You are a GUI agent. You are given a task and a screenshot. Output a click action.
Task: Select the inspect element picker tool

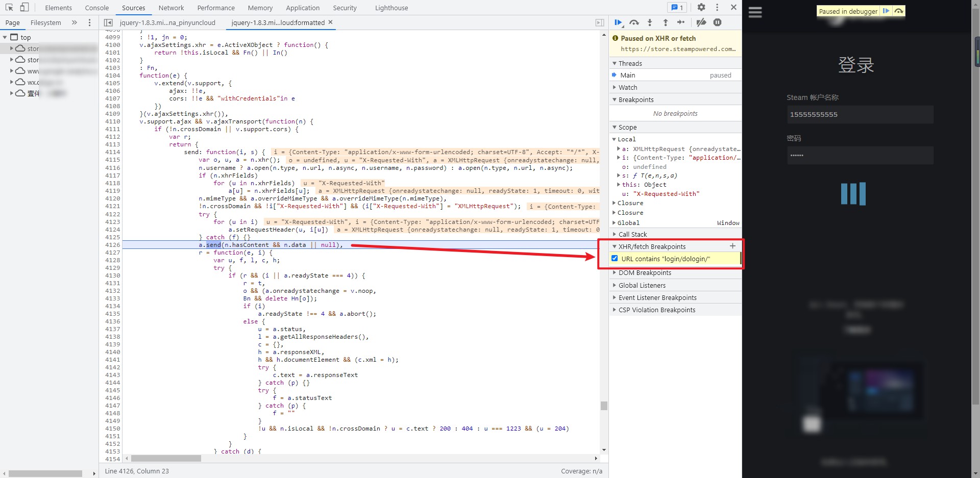9,8
